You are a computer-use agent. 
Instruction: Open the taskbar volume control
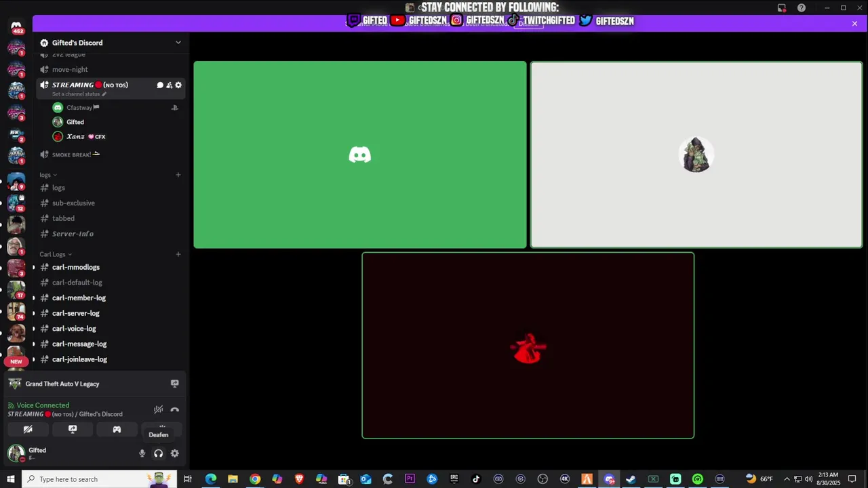coord(808,479)
